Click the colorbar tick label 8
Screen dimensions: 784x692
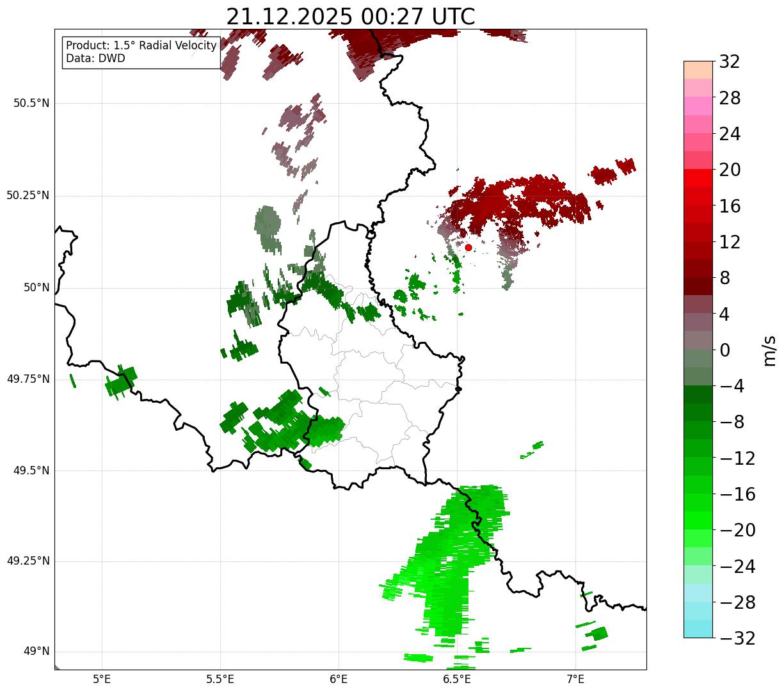pyautogui.click(x=724, y=278)
